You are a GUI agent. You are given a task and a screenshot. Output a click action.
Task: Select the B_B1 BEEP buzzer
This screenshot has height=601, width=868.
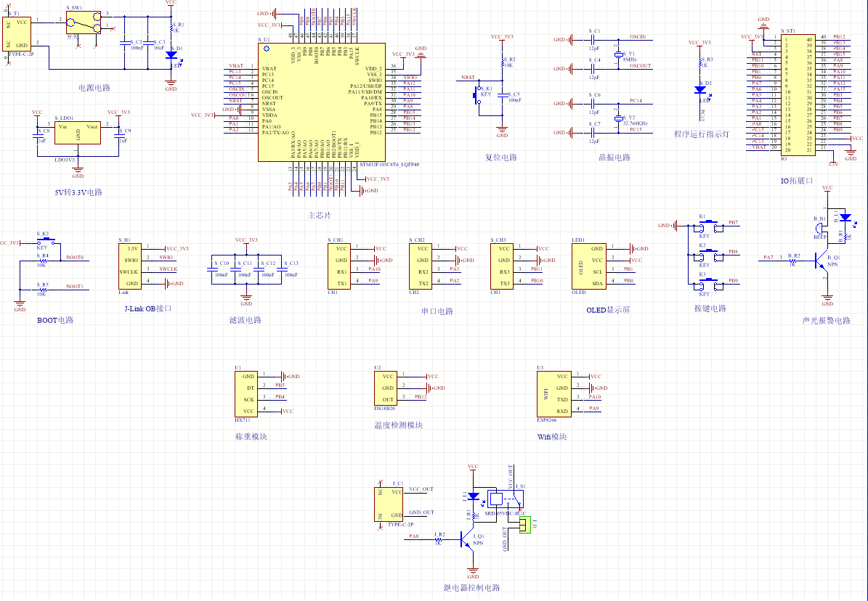(821, 229)
